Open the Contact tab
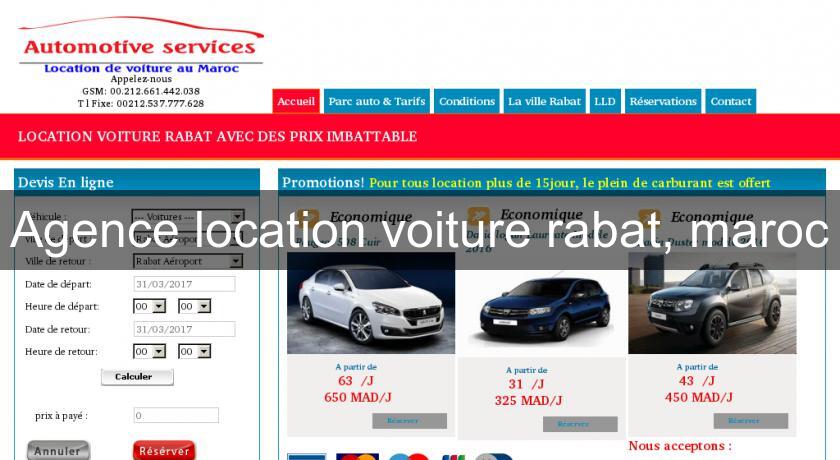This screenshot has width=840, height=460. [x=731, y=101]
